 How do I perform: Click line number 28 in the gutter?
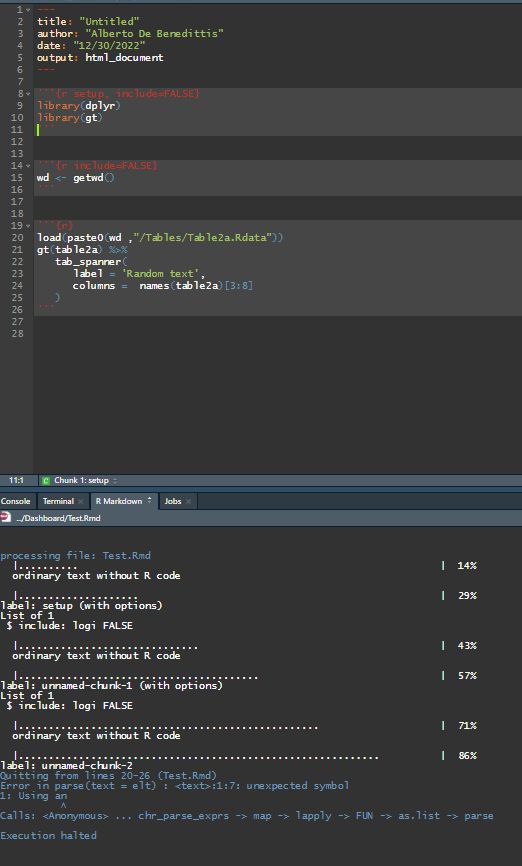click(18, 334)
